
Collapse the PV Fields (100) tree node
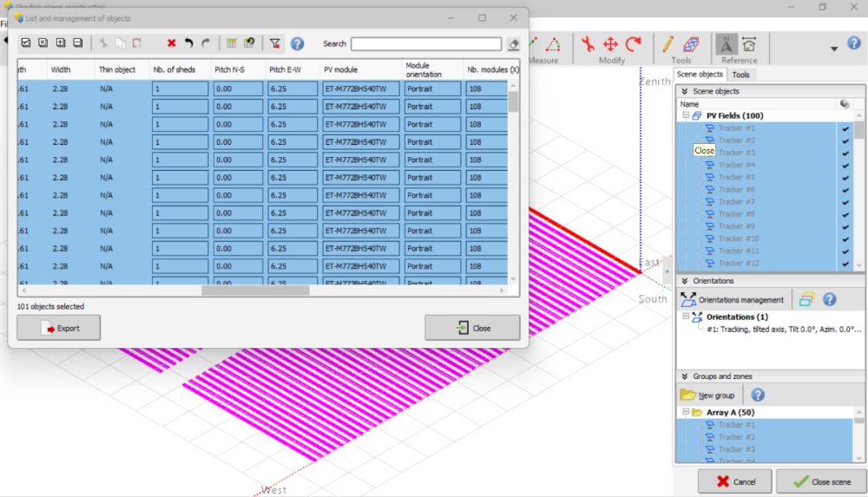[685, 115]
